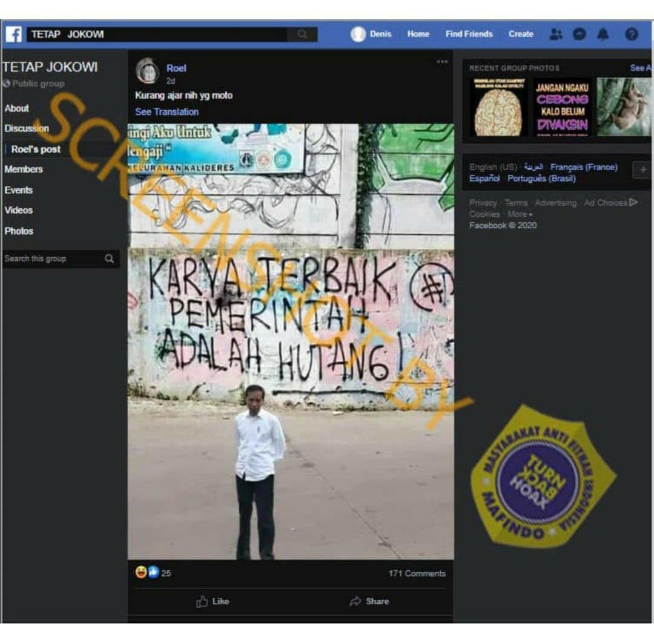
Task: Open the Terms footer link
Action: coord(516,203)
